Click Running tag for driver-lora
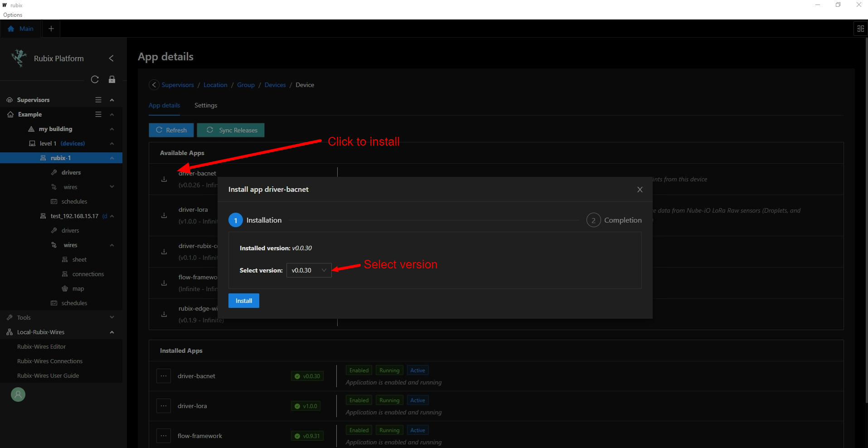 pos(389,400)
